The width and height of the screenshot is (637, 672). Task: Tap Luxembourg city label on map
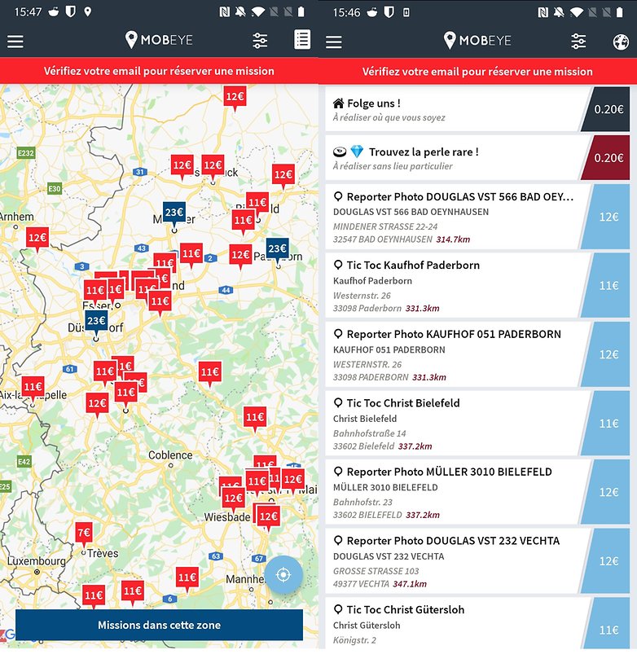(37, 561)
